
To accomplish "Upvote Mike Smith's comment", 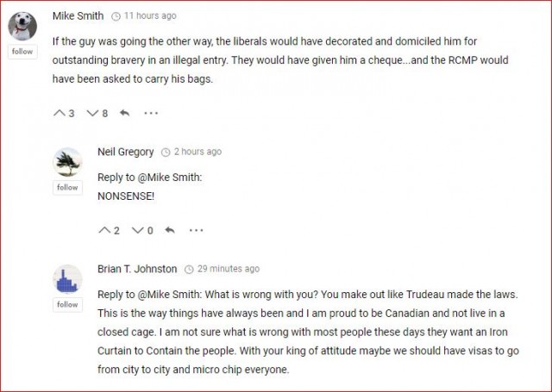I will [x=59, y=113].
